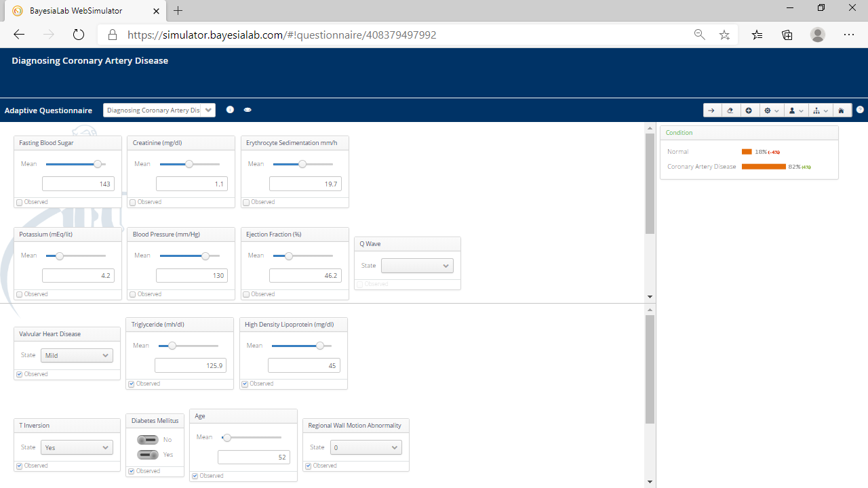Click the Blood Pressure mean slider handle

click(205, 256)
